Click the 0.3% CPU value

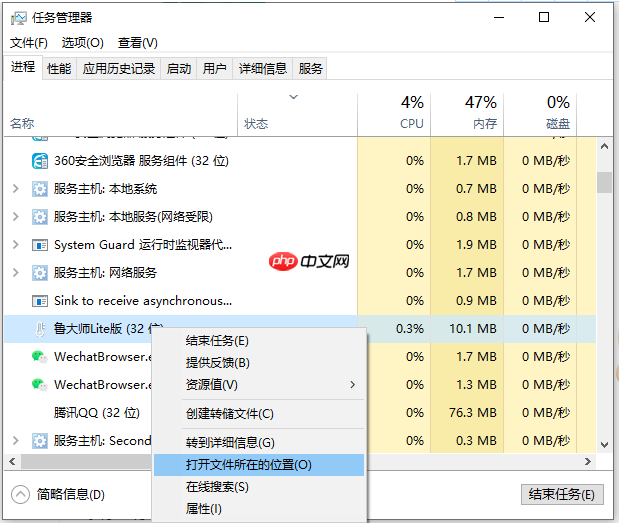tap(410, 329)
